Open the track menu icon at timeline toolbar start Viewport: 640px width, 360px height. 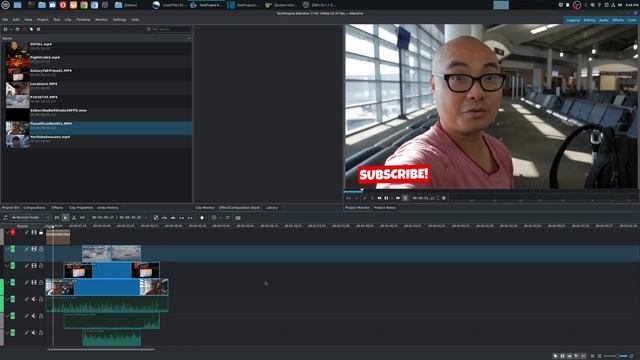[5, 218]
